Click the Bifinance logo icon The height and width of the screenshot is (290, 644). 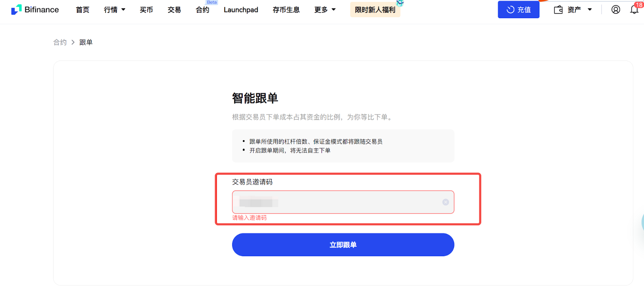point(17,10)
